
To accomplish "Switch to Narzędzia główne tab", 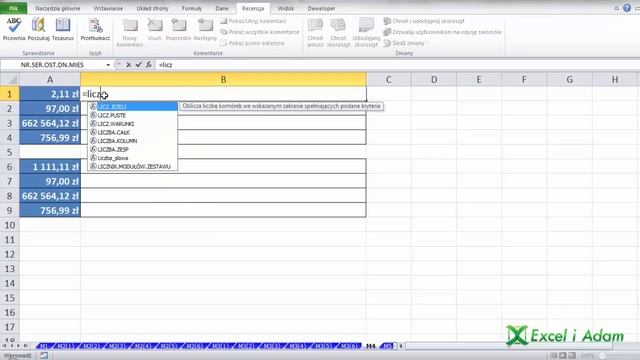I will click(x=58, y=8).
